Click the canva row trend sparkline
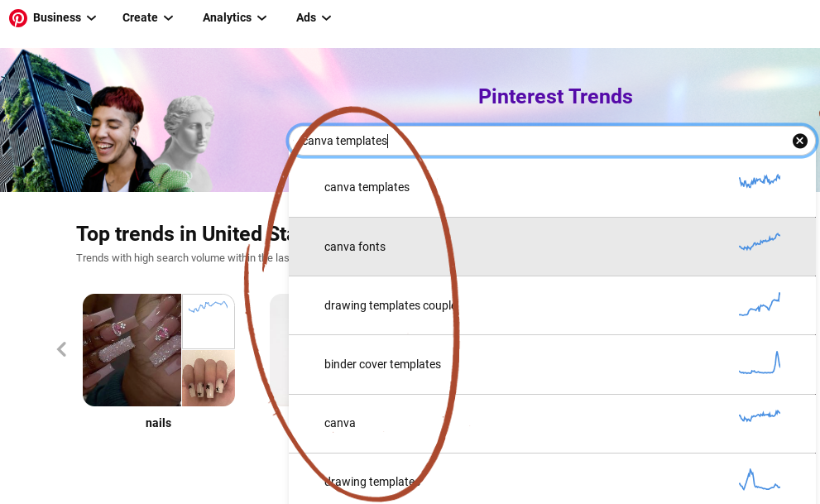Image resolution: width=820 pixels, height=504 pixels. coord(760,416)
